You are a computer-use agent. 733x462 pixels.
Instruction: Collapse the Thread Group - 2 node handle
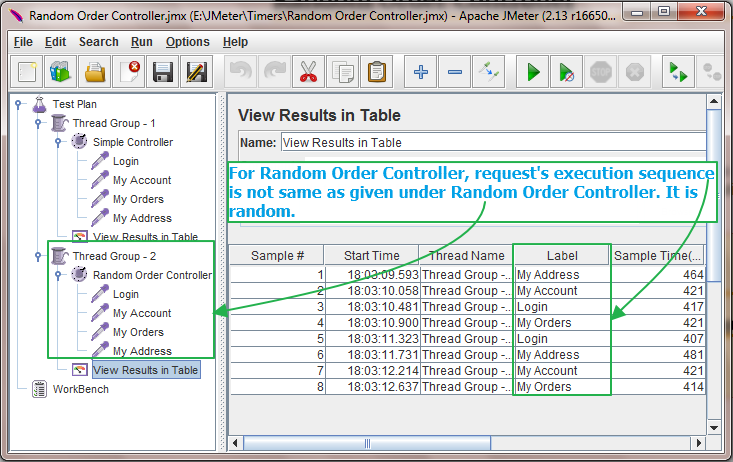(38, 256)
